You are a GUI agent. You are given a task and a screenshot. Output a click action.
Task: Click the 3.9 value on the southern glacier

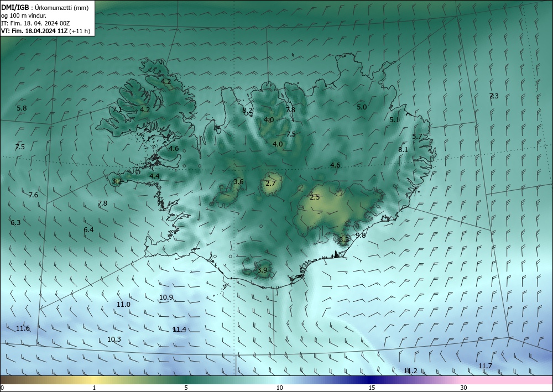pos(262,270)
